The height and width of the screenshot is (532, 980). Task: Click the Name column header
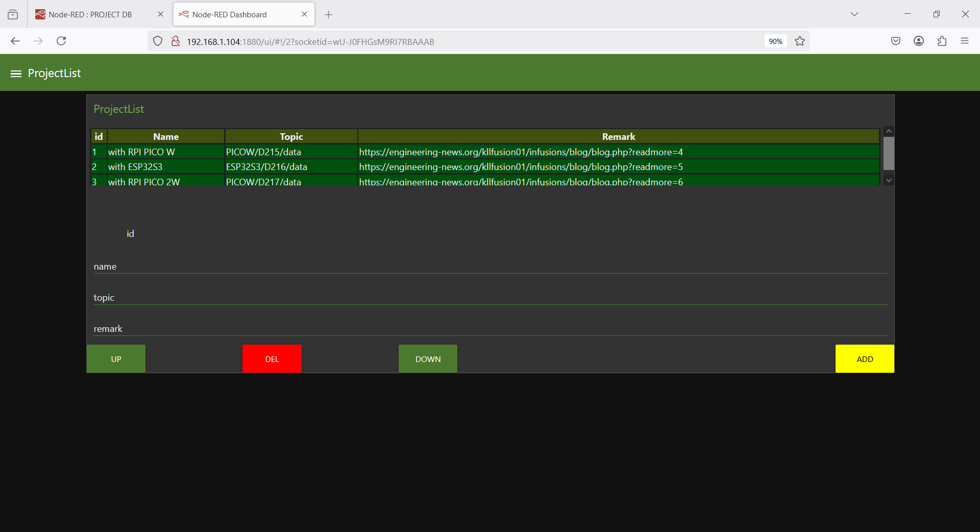tap(166, 136)
